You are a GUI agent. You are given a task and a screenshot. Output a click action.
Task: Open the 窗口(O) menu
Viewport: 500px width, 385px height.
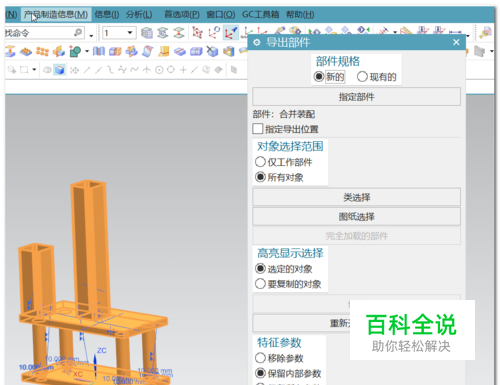point(221,15)
